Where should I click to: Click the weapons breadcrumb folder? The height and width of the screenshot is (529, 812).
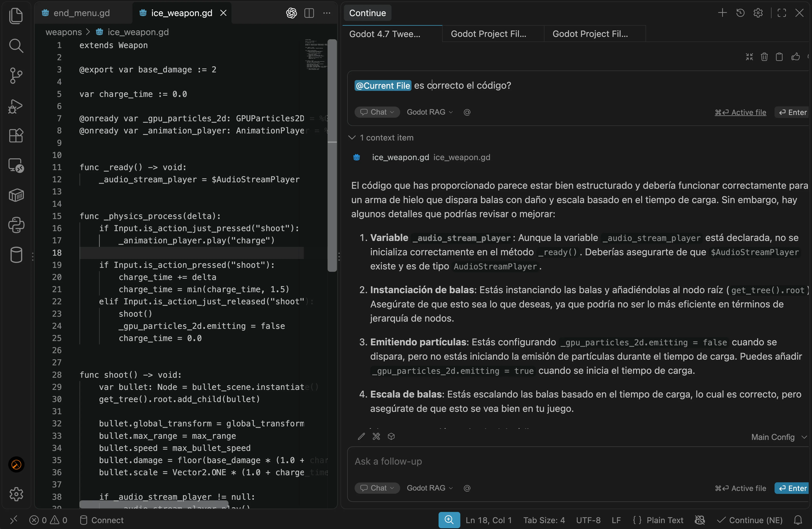click(x=64, y=32)
